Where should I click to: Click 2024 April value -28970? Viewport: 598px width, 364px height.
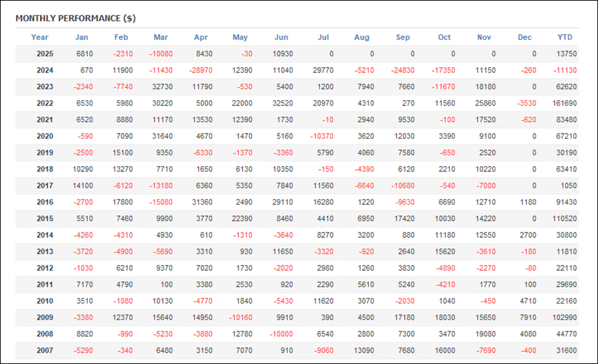201,70
